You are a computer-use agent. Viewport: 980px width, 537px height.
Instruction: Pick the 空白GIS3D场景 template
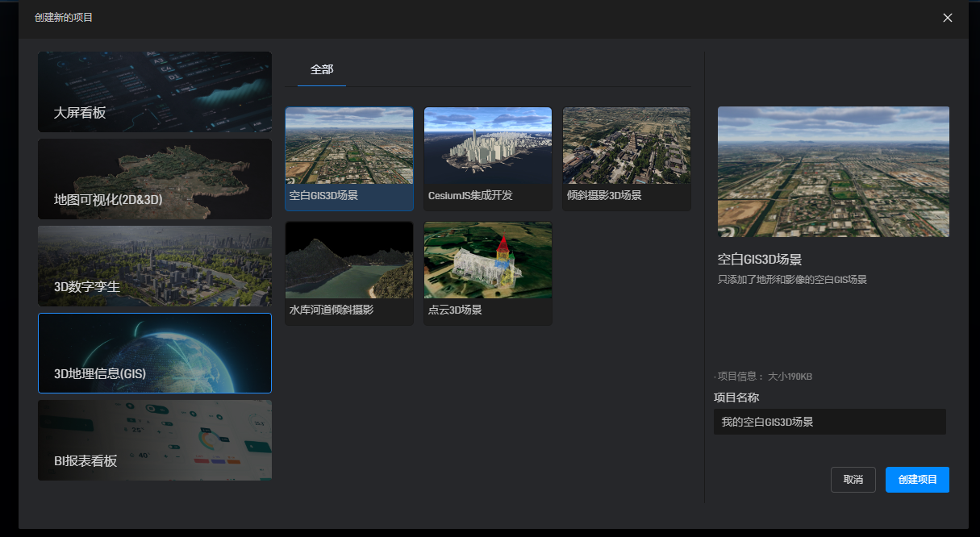[x=349, y=159]
